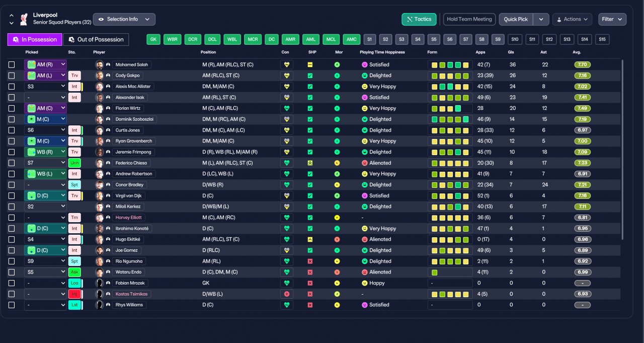Viewport: 644px width, 343px height.
Task: Click Wataru Endo's Alienated face icon
Action: click(364, 272)
